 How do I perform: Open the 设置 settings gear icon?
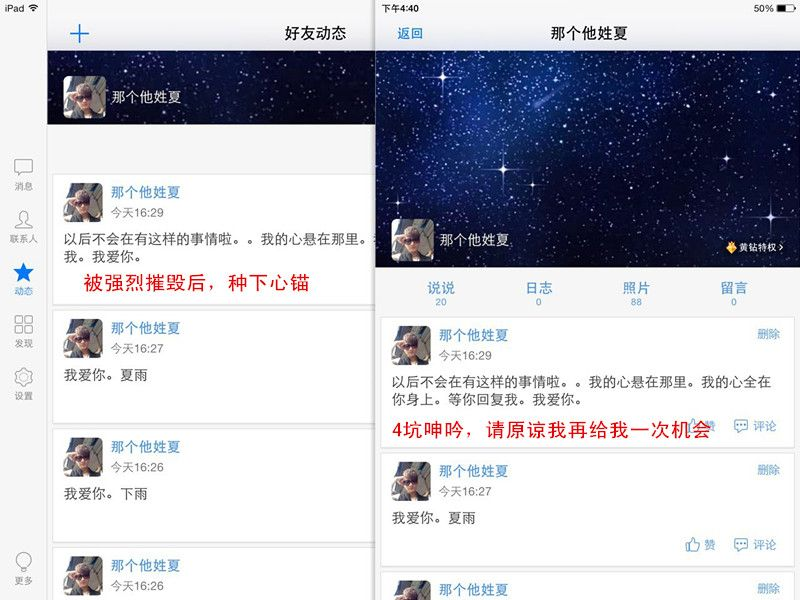[x=23, y=384]
